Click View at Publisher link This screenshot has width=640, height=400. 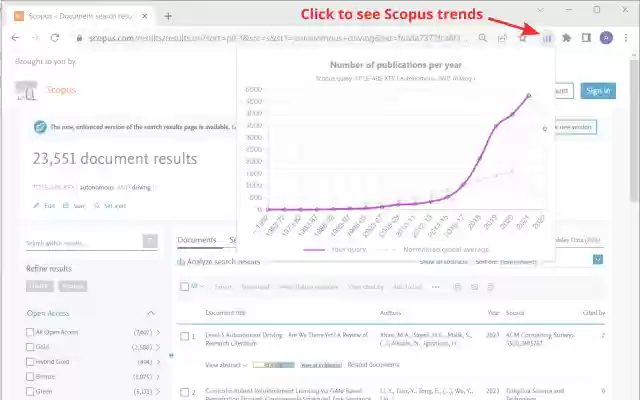tap(321, 365)
